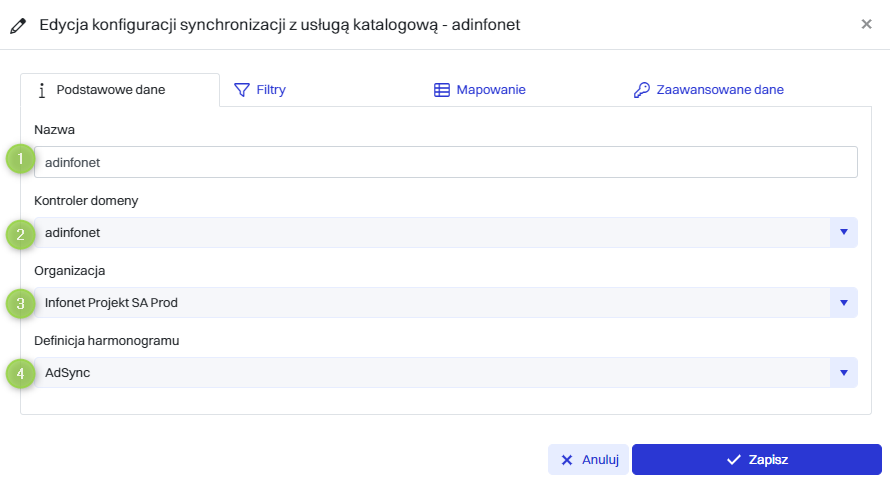Click the green badge number 3

pyautogui.click(x=20, y=303)
